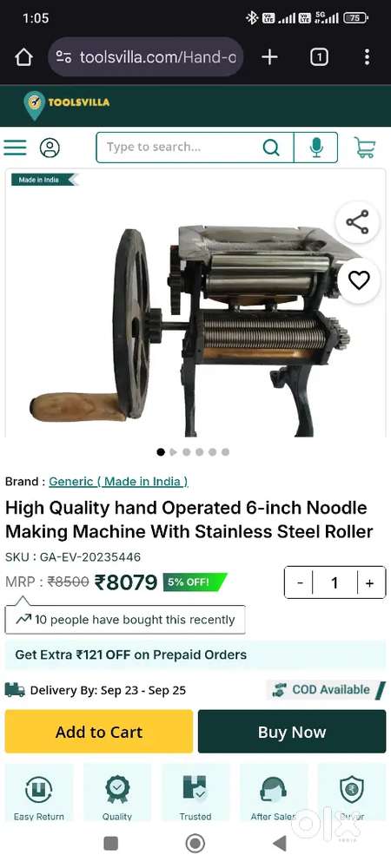Show the open tabs switcher
The width and height of the screenshot is (391, 868).
(319, 57)
